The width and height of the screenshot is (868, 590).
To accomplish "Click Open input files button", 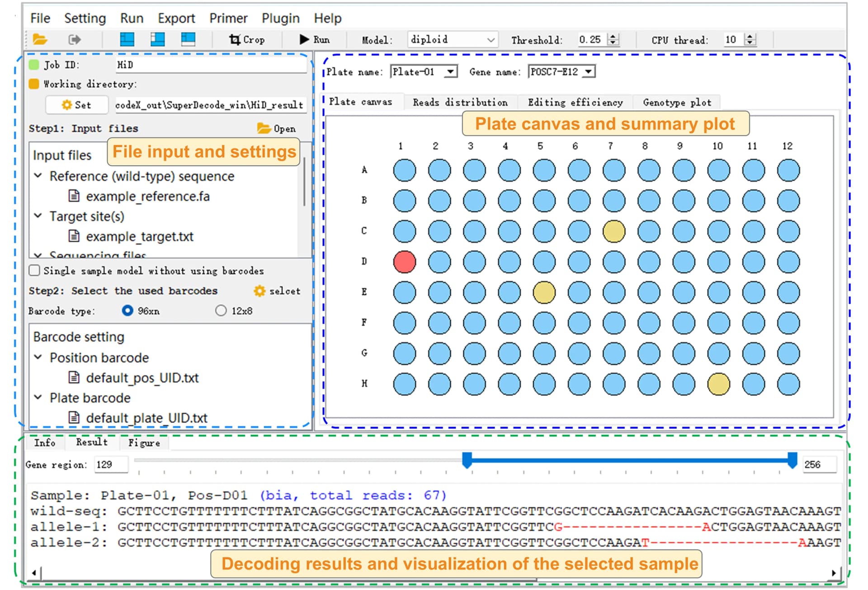I will point(276,128).
